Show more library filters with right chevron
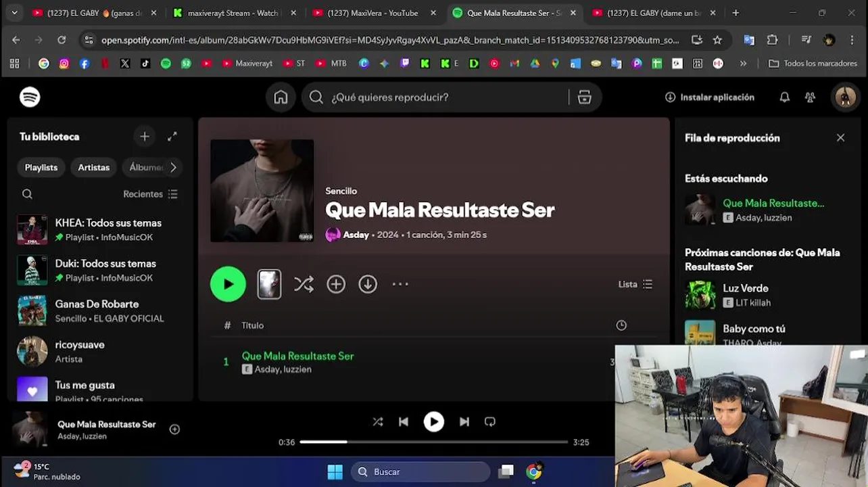868x487 pixels. click(x=173, y=168)
